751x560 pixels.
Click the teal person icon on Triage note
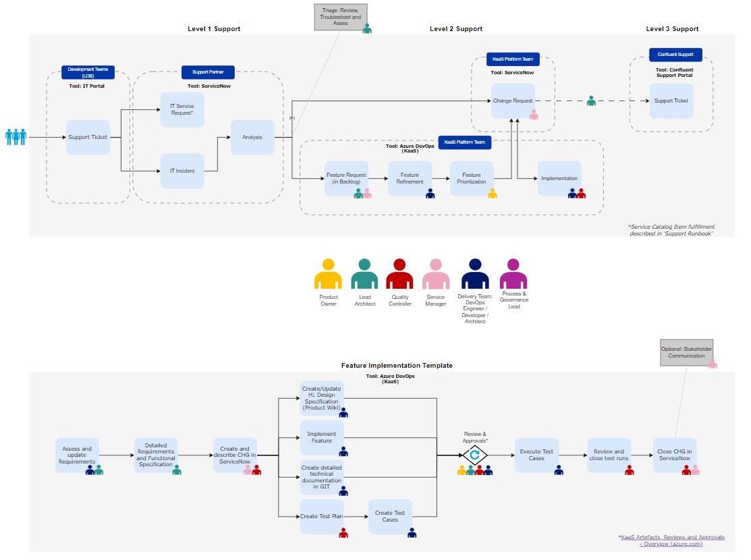[x=367, y=28]
